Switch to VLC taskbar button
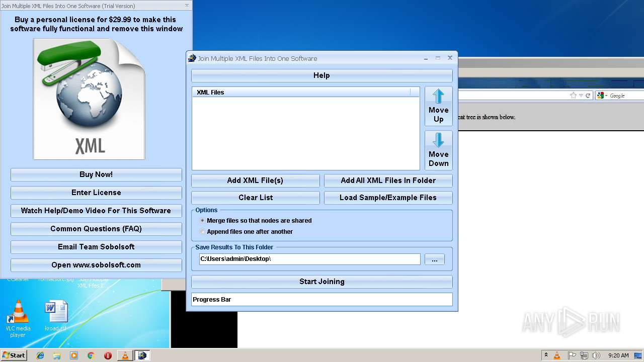Image resolution: width=644 pixels, height=362 pixels. tap(125, 355)
